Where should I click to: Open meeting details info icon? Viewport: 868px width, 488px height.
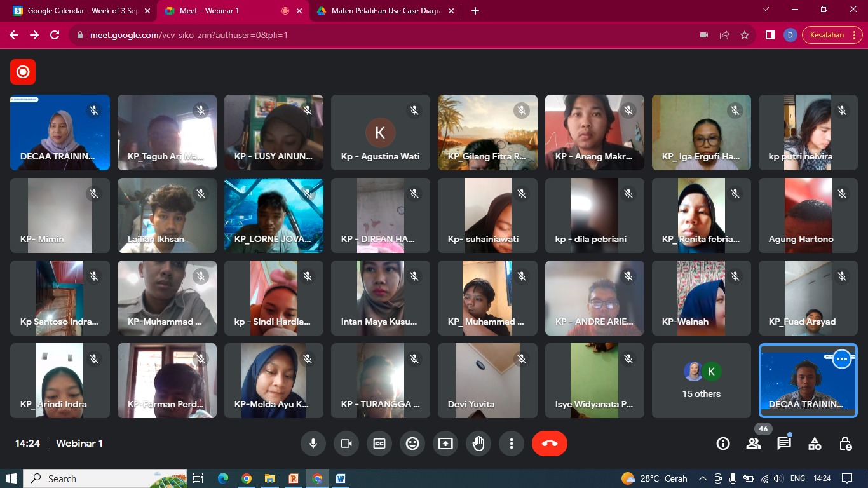tap(723, 444)
